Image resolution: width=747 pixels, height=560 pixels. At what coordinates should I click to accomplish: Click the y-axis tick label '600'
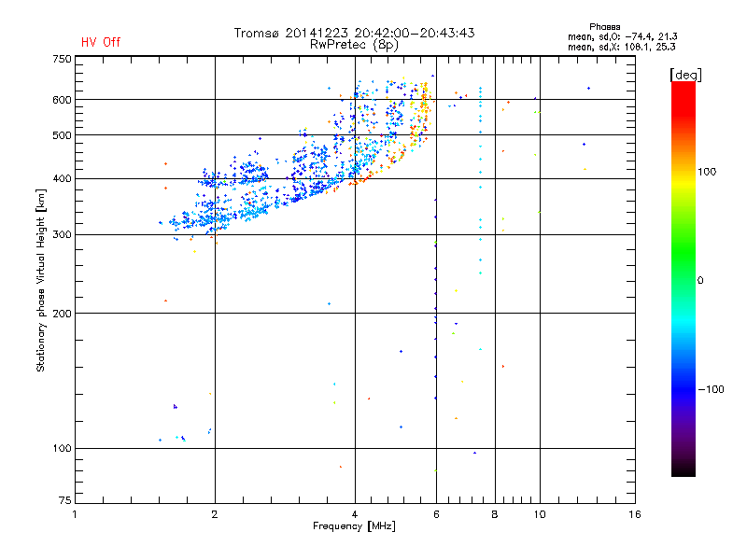pyautogui.click(x=62, y=100)
